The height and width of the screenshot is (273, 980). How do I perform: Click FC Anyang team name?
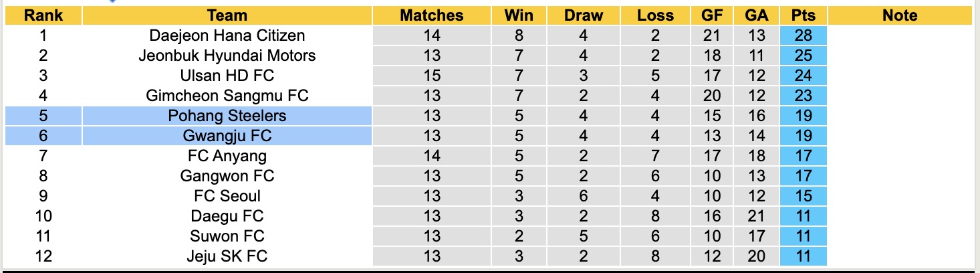point(227,156)
